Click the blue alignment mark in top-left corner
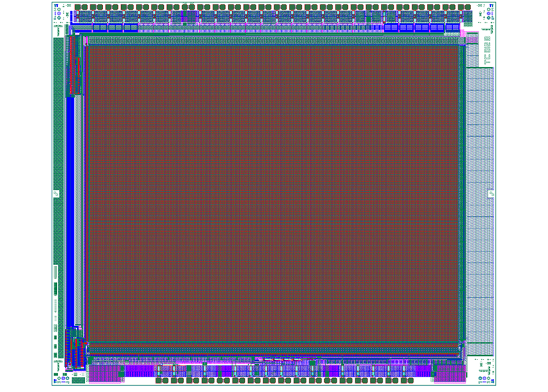 point(56,6)
